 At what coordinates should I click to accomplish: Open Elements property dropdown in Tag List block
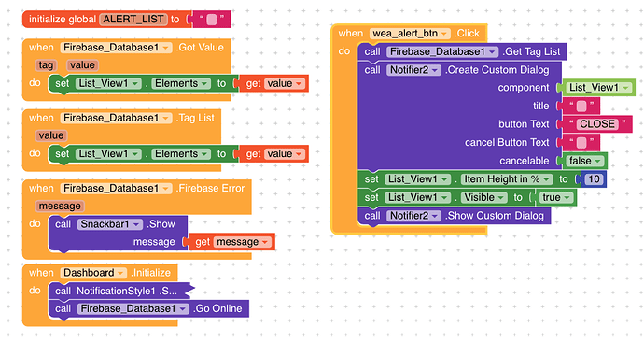(181, 154)
